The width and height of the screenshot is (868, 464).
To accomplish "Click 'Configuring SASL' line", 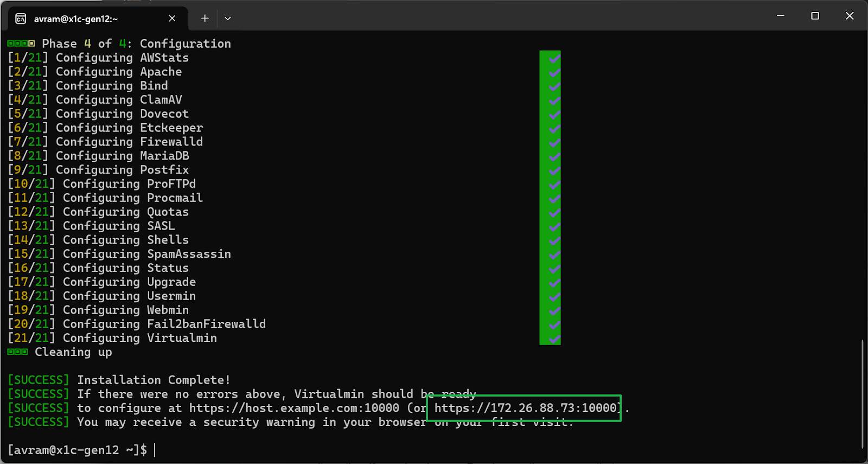I will pyautogui.click(x=119, y=226).
